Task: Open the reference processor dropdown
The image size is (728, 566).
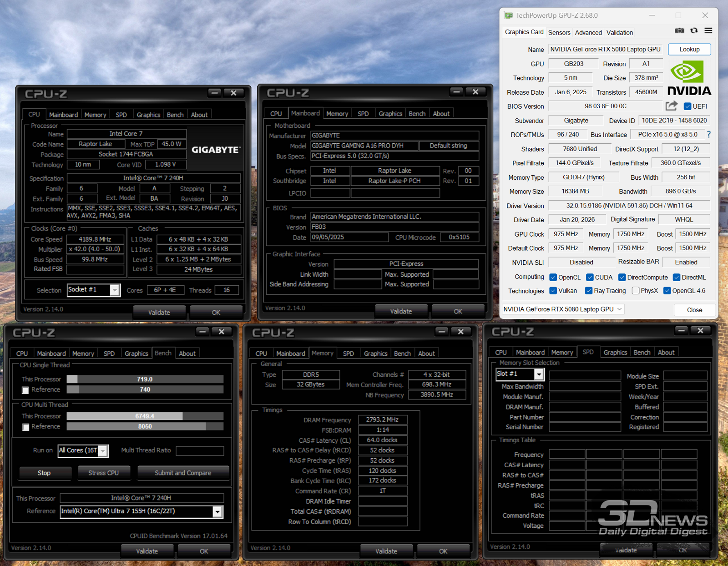Action: pyautogui.click(x=217, y=512)
